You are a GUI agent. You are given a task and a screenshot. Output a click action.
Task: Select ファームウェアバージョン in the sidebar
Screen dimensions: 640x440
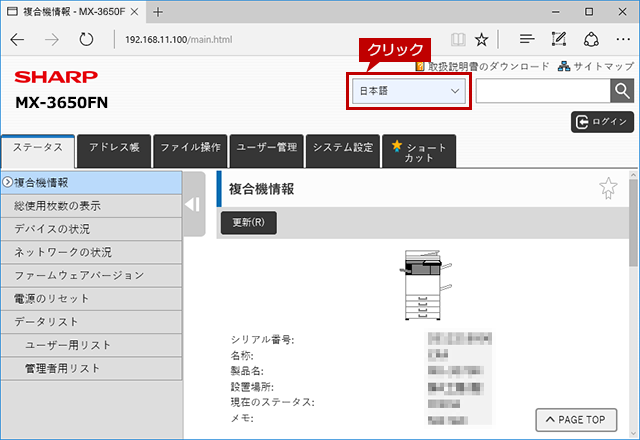tap(91, 276)
